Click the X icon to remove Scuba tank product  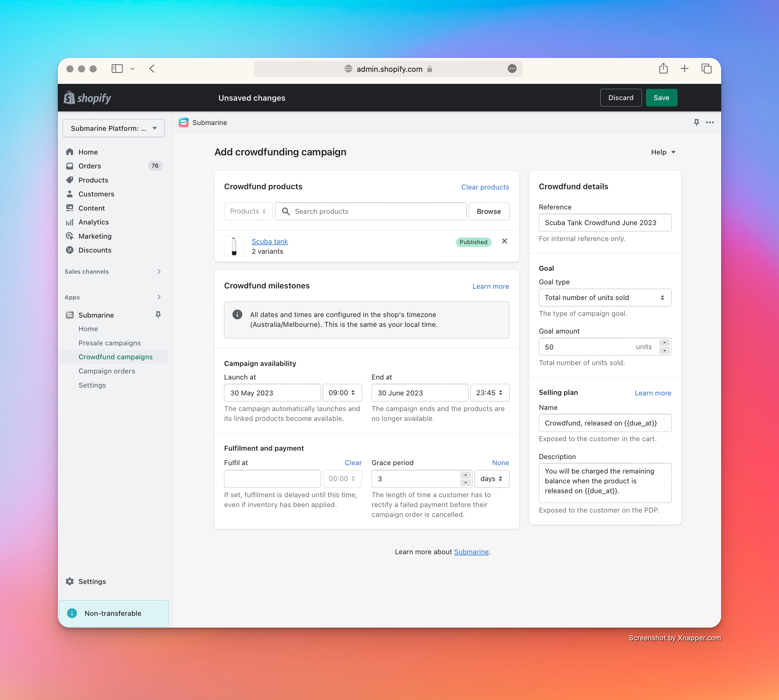coord(505,242)
